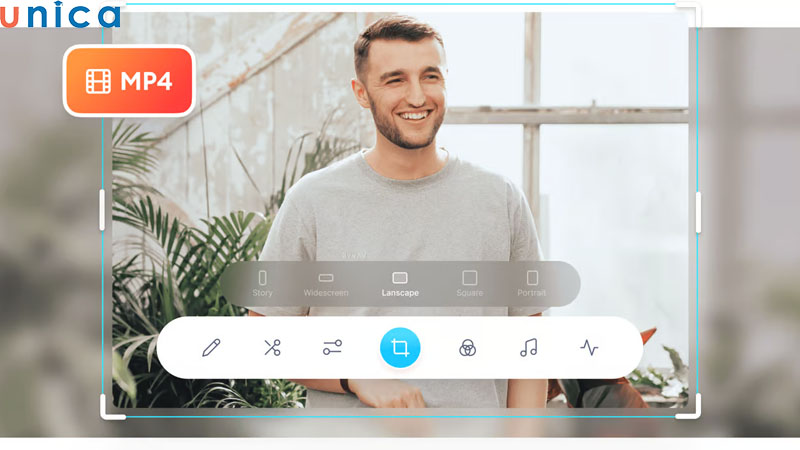Image resolution: width=800 pixels, height=450 pixels.
Task: Open the waveform speed tool
Action: point(589,348)
